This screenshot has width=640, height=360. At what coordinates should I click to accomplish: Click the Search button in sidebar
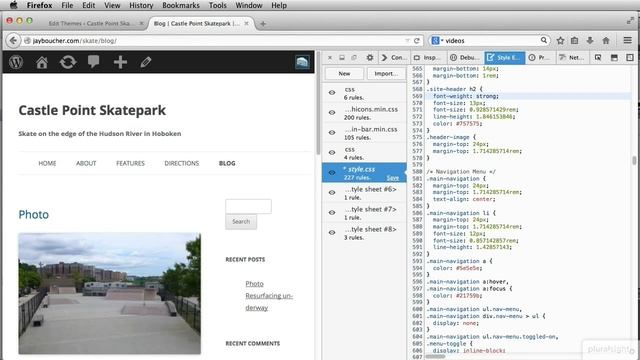tap(241, 222)
